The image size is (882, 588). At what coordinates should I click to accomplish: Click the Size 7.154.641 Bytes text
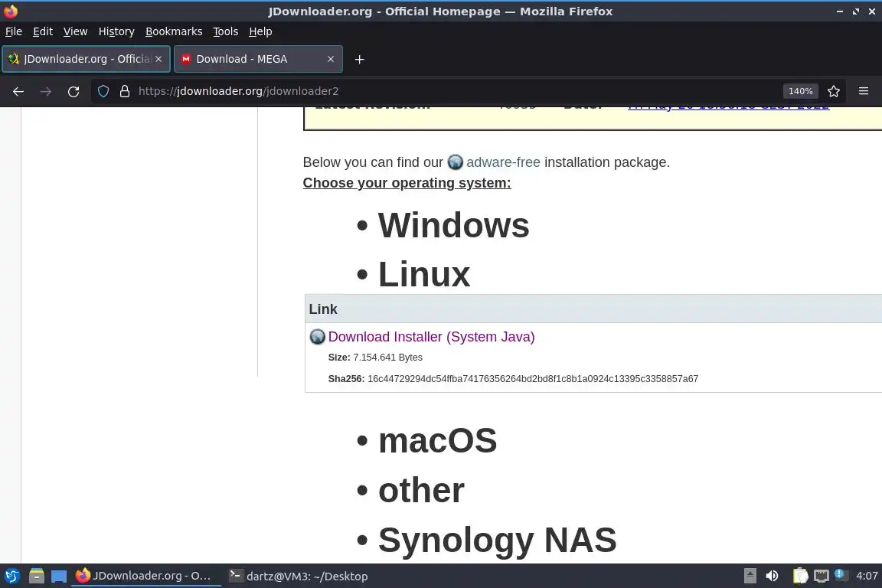(375, 358)
